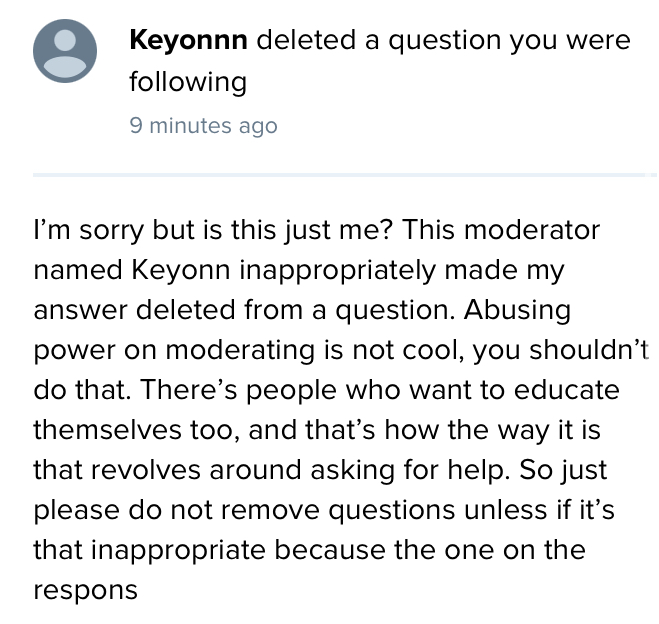Click "that inappropriate because the one on the"
The height and width of the screenshot is (624, 659).
click(309, 550)
